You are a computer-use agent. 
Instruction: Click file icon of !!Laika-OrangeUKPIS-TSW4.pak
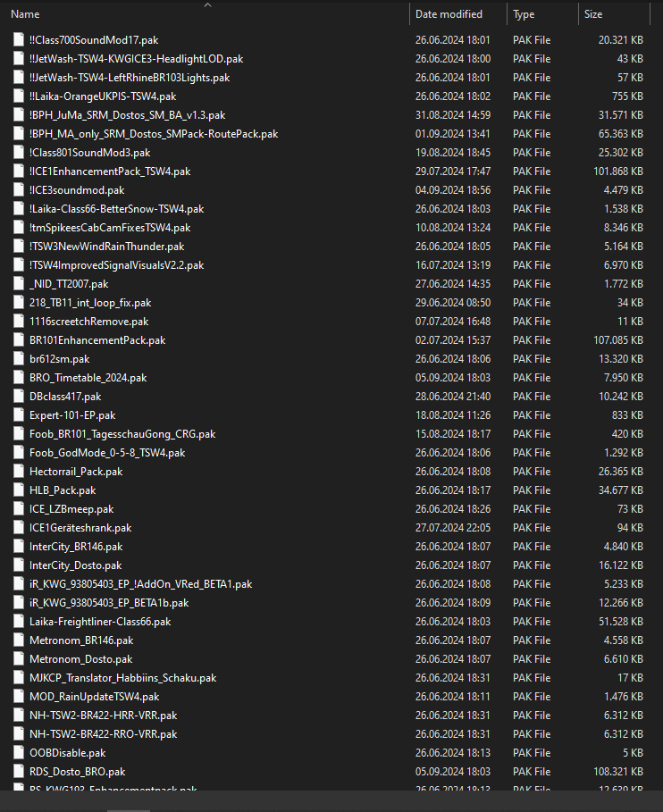(x=19, y=96)
